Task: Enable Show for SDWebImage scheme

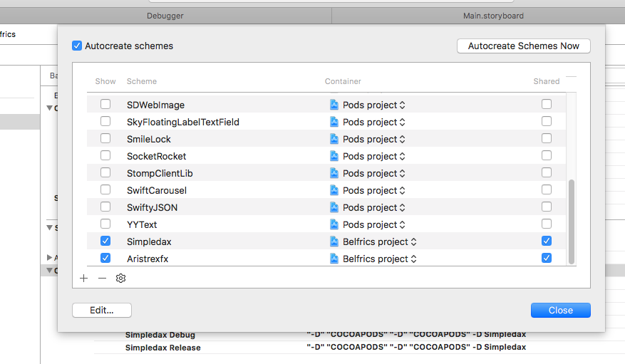Action: point(105,104)
